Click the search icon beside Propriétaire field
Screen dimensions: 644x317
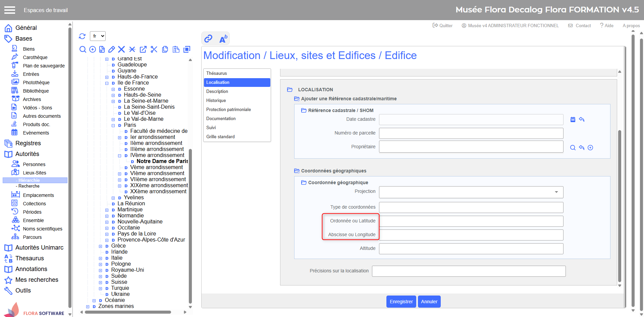pos(573,148)
